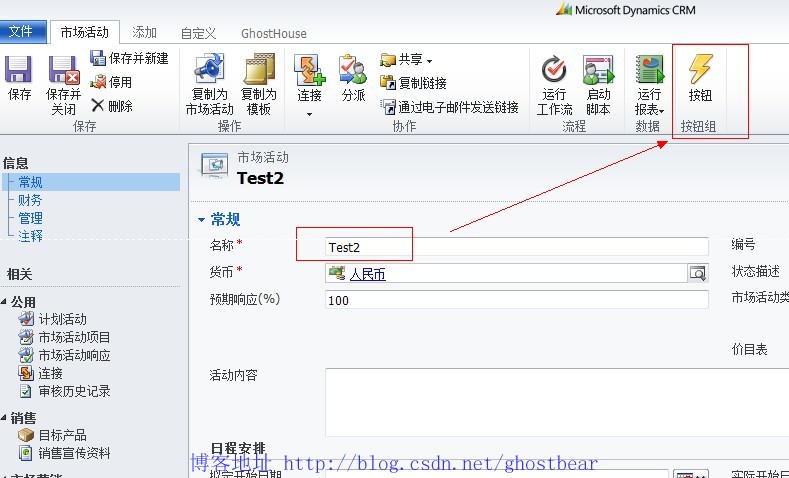Go to 财务 section in navigation

coord(30,200)
